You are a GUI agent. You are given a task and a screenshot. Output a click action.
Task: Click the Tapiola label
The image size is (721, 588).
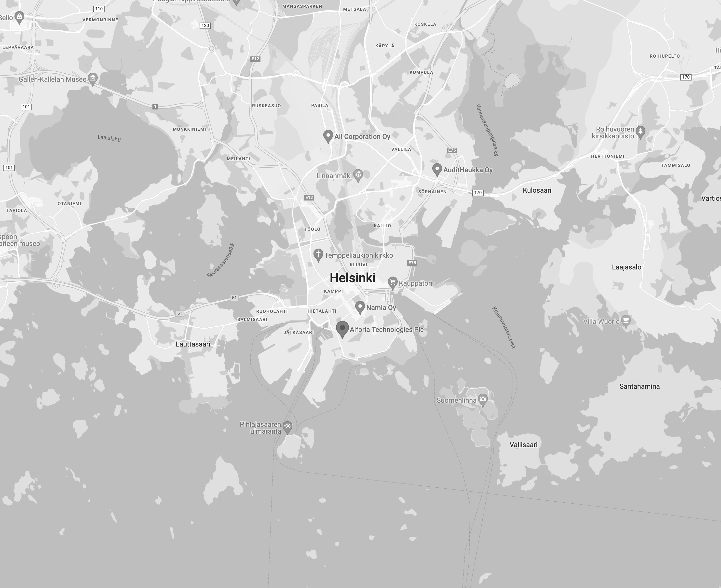[x=17, y=210]
